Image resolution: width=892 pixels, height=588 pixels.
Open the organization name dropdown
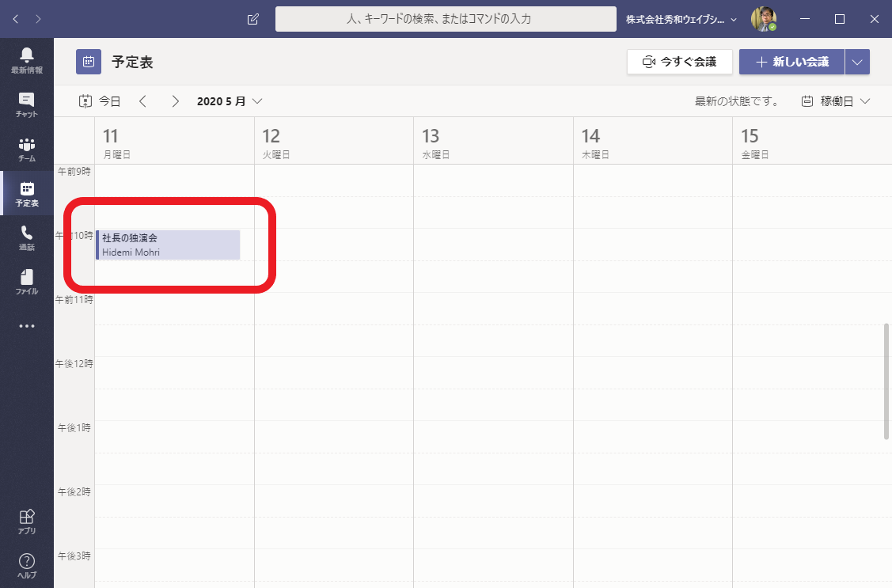coord(681,19)
